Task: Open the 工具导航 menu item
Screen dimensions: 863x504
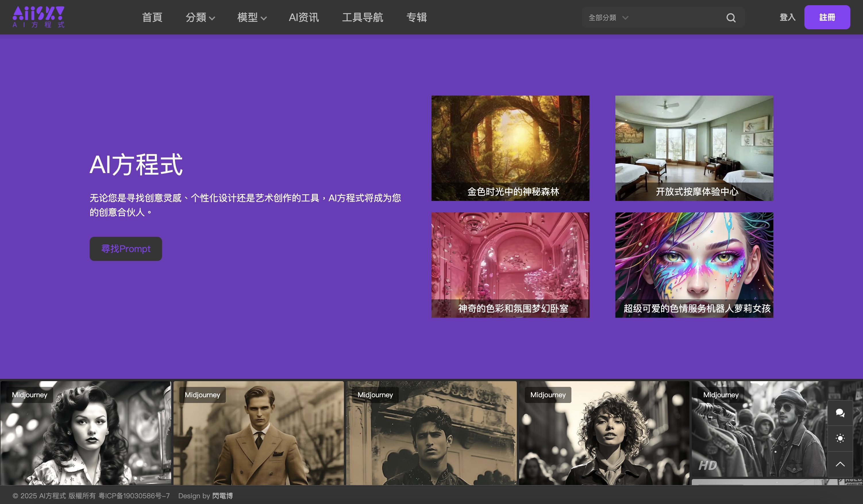Action: pyautogui.click(x=363, y=18)
